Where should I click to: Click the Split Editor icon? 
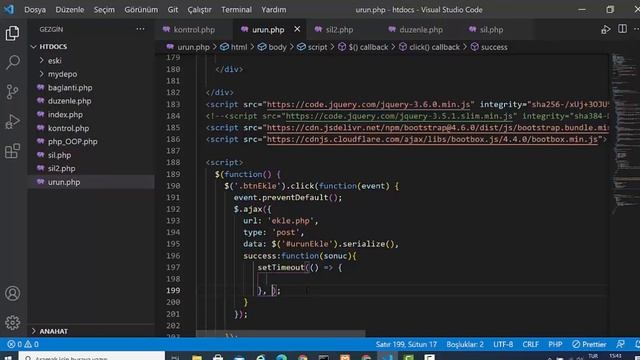coord(622,29)
